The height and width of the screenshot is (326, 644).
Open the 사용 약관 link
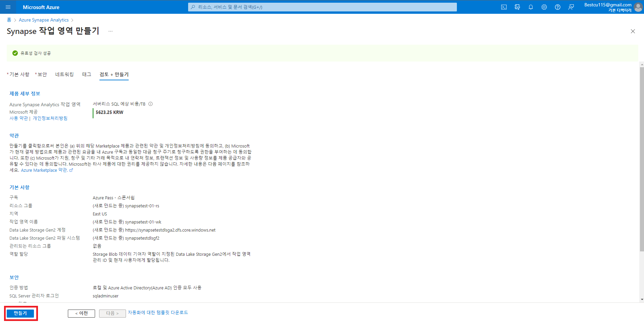pyautogui.click(x=18, y=118)
